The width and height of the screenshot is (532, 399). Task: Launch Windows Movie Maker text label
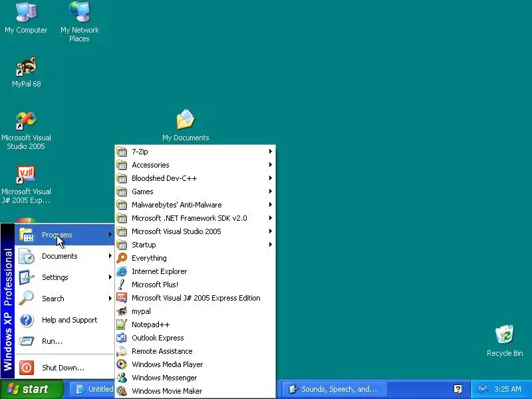pos(167,391)
